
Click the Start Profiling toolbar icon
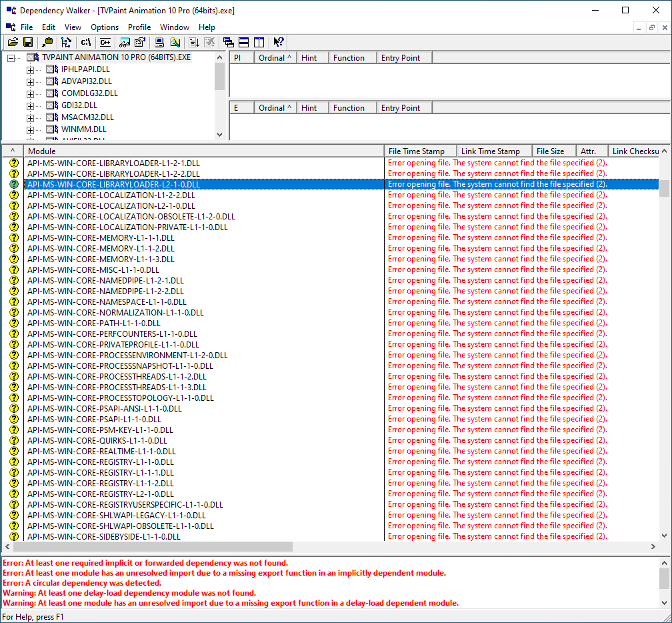click(194, 42)
